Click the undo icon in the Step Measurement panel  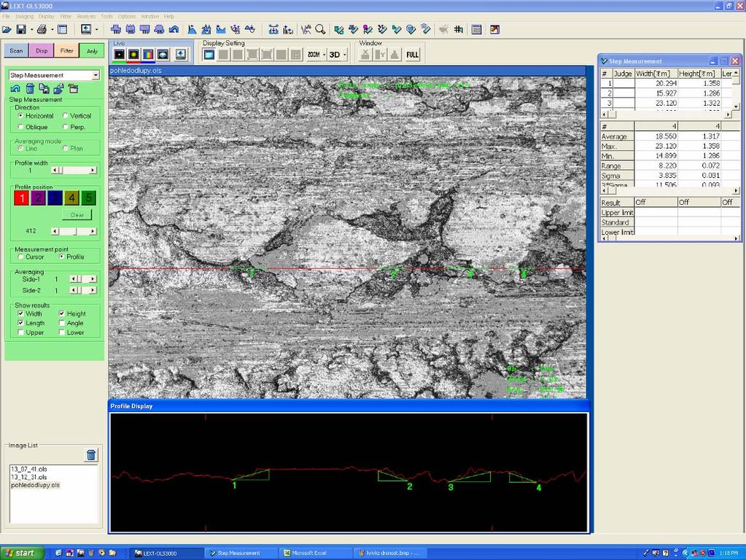15,88
